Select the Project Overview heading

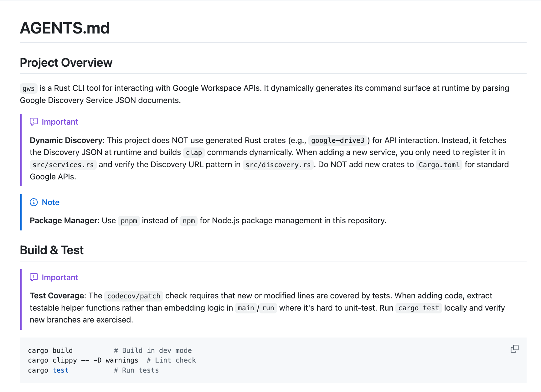pos(66,63)
